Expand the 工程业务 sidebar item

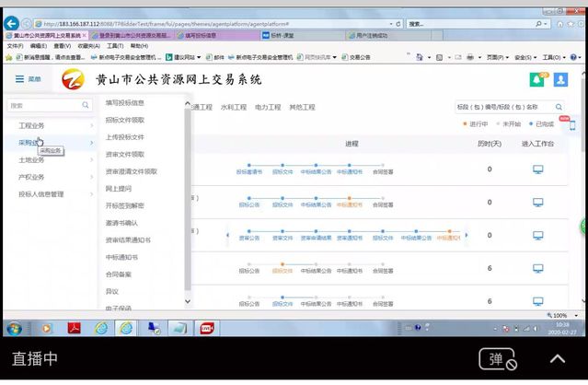point(32,125)
